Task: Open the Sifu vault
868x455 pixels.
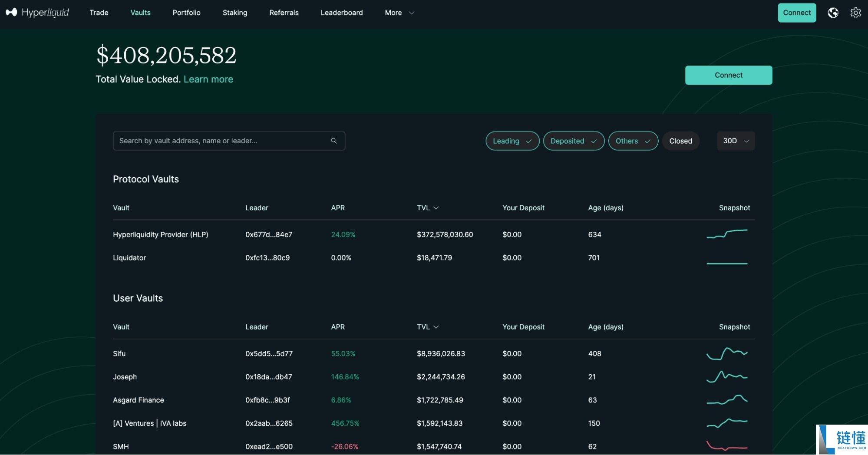Action: tap(119, 353)
